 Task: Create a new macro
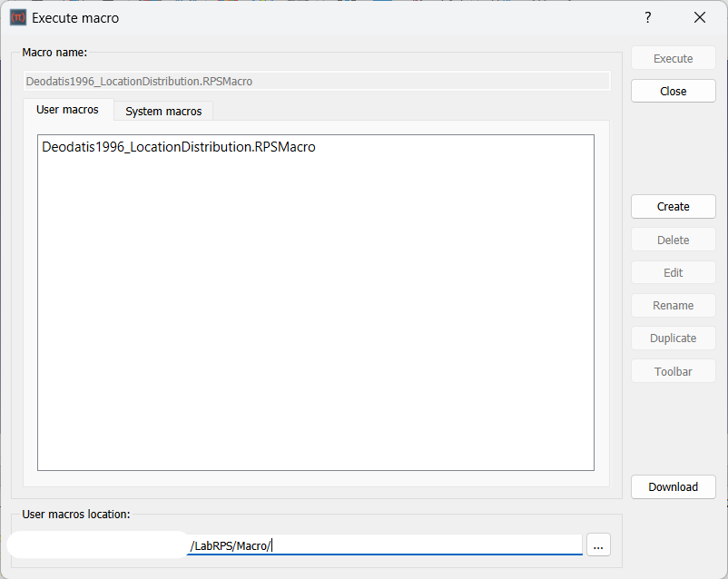[673, 207]
